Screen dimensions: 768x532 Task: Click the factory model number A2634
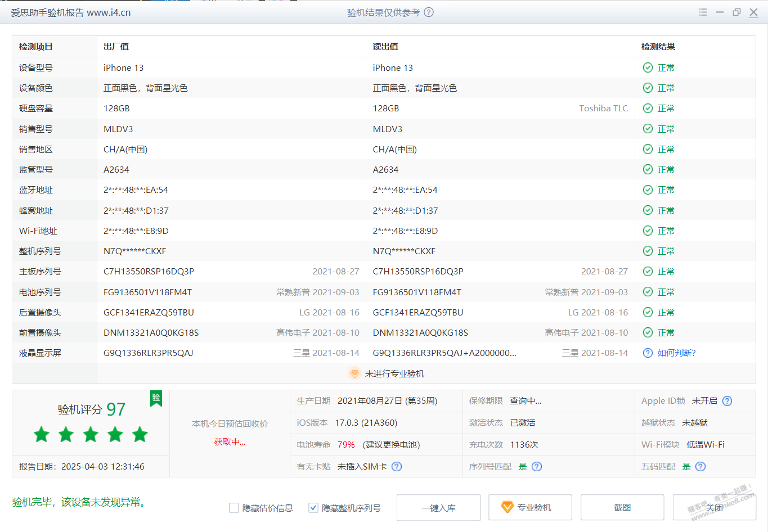pyautogui.click(x=116, y=169)
